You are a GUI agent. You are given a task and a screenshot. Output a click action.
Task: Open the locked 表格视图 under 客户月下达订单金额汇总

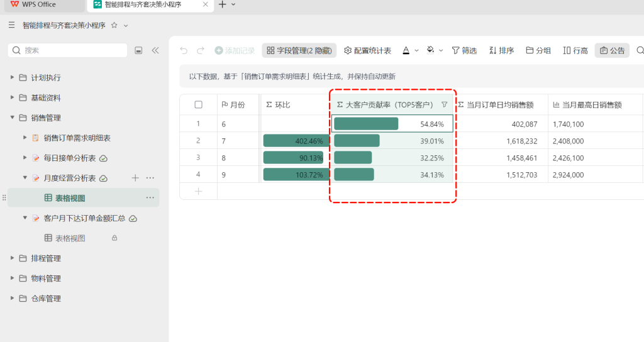click(x=70, y=238)
